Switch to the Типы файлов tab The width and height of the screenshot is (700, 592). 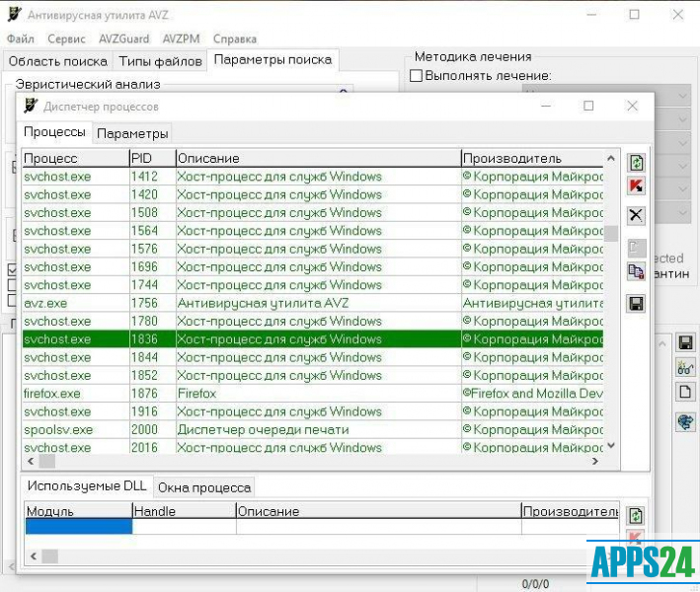160,61
